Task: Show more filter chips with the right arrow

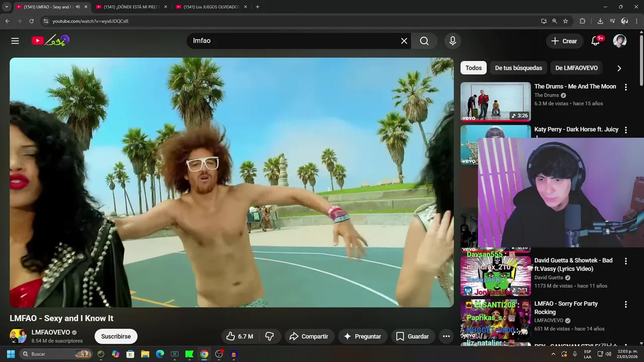Action: (619, 68)
